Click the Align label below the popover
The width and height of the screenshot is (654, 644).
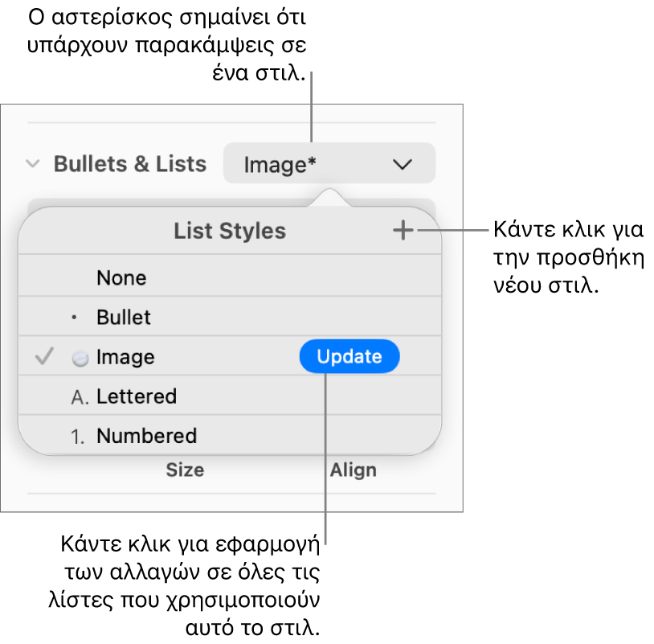(x=354, y=470)
